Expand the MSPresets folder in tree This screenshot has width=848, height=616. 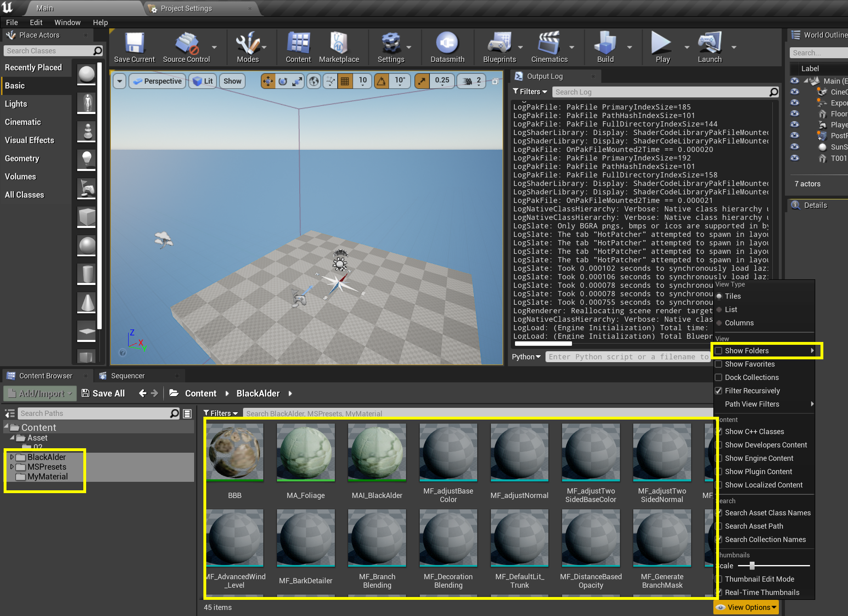pos(12,467)
